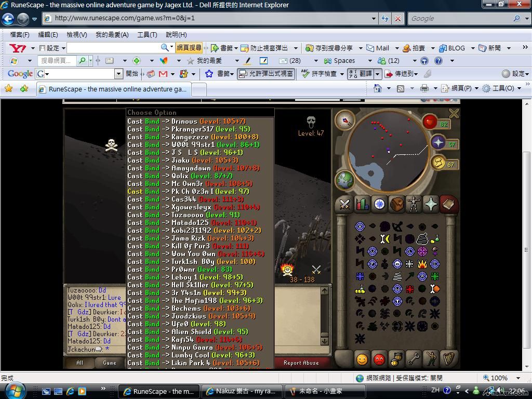
Task: Click the Windows Start orb
Action: point(14,391)
